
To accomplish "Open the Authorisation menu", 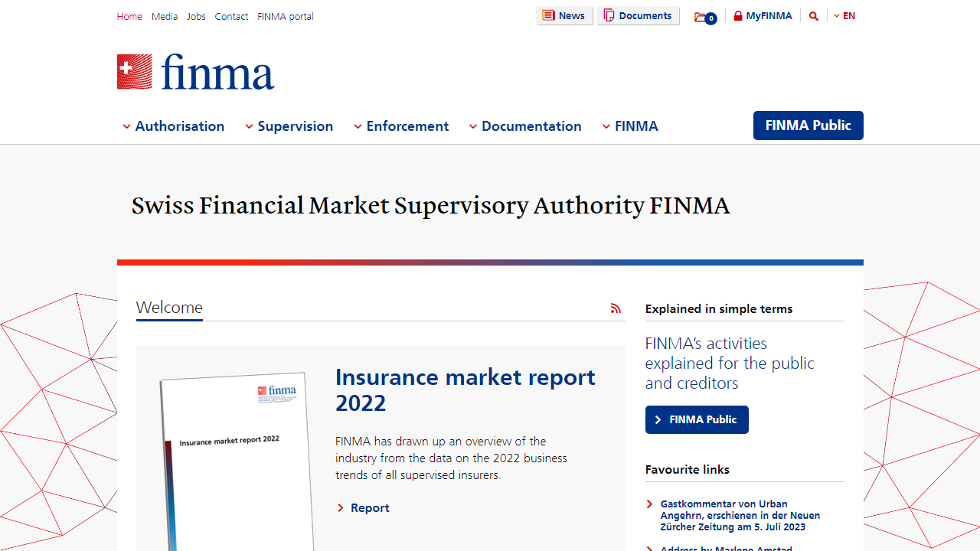I will (x=179, y=126).
